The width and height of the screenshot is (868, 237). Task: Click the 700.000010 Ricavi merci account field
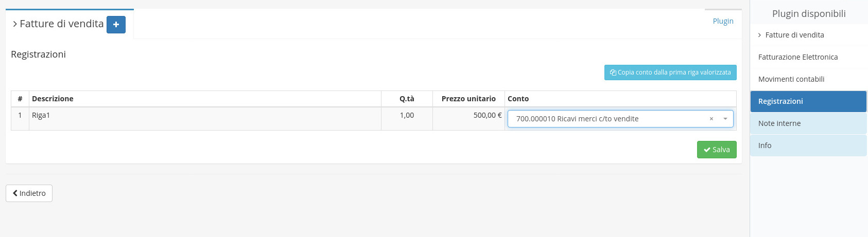(620, 119)
